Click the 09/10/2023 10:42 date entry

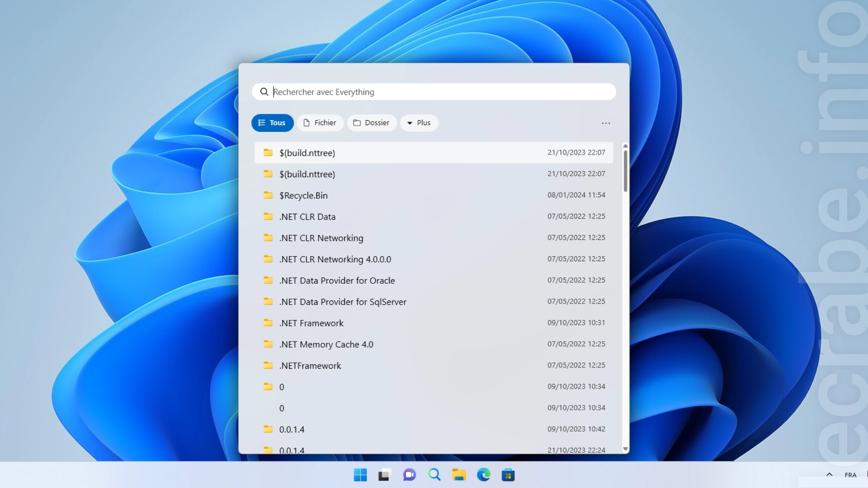pyautogui.click(x=576, y=429)
